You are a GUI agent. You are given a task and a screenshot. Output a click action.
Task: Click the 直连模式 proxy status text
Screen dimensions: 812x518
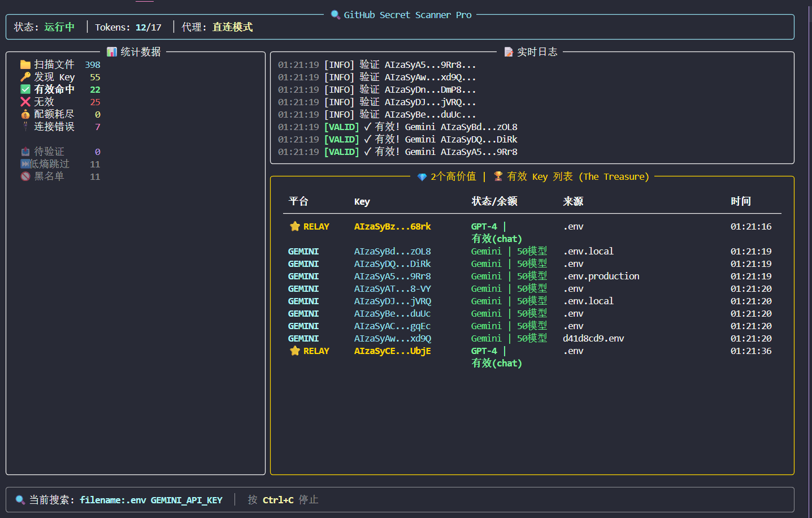click(232, 27)
